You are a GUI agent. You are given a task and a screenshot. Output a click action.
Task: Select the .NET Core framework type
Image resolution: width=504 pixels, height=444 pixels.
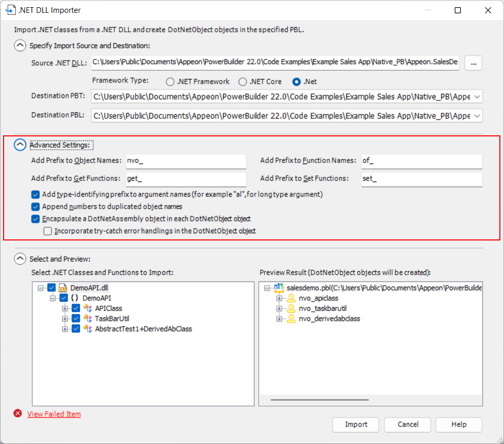[242, 81]
